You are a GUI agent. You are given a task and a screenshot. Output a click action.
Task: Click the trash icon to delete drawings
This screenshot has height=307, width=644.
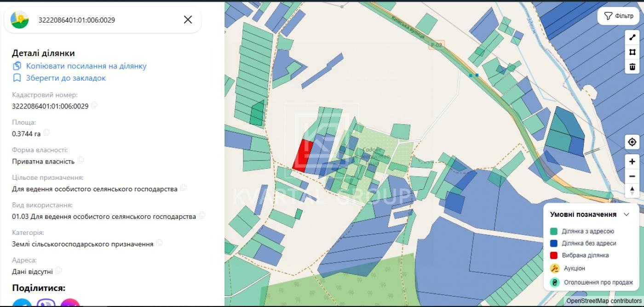pos(632,67)
